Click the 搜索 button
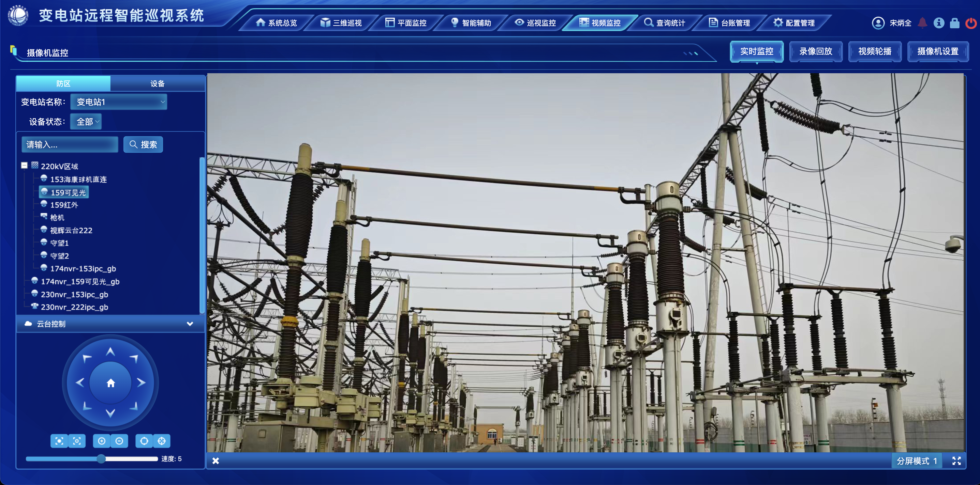Viewport: 980px width, 485px height. [x=143, y=144]
